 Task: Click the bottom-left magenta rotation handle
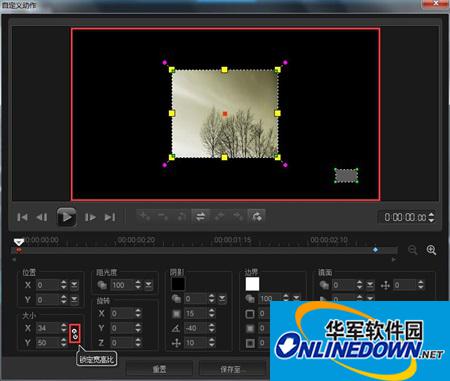(x=165, y=165)
